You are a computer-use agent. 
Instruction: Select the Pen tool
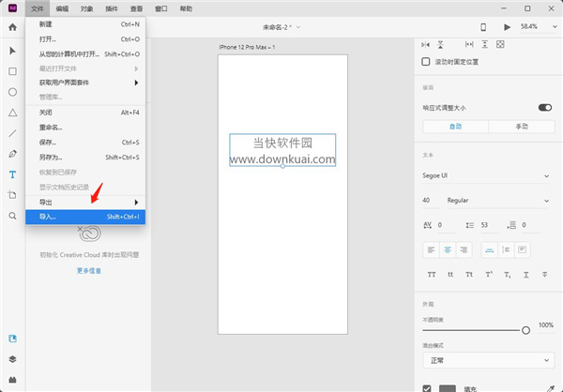click(x=12, y=154)
